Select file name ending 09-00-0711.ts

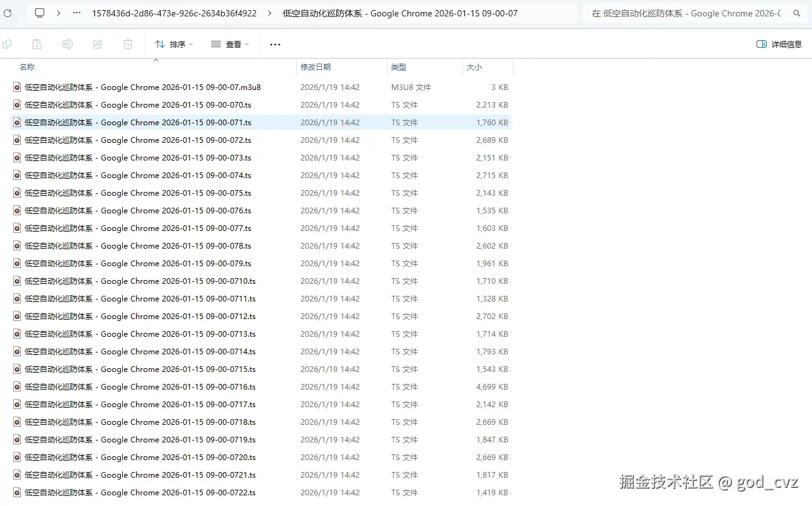click(x=140, y=299)
